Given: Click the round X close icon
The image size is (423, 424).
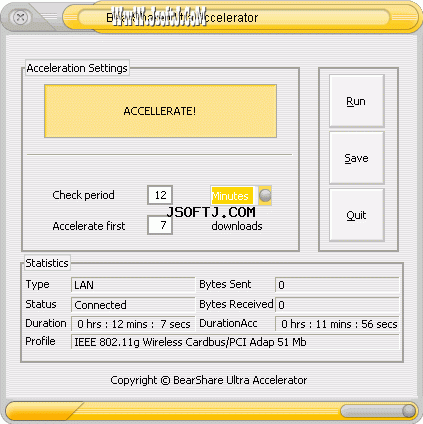Looking at the screenshot, I should click(x=20, y=17).
